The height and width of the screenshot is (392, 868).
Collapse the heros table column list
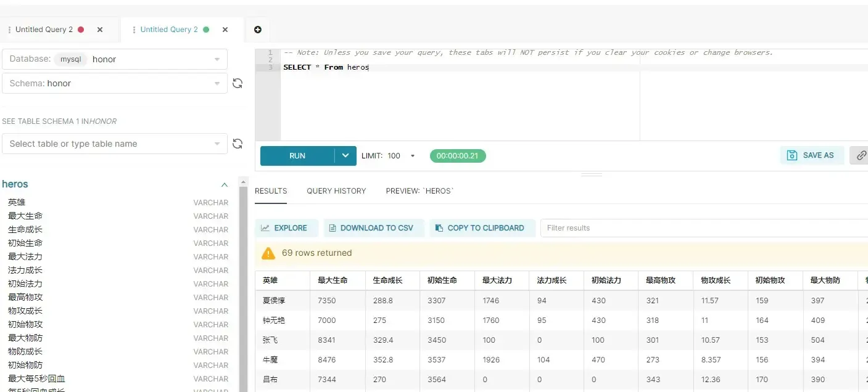(224, 184)
